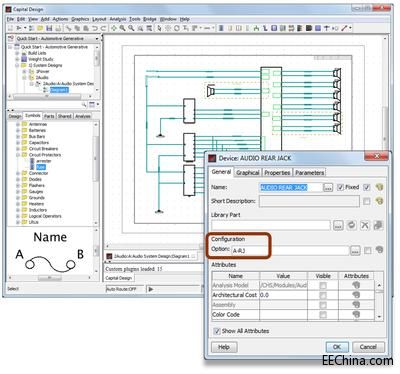
Task: Toggle the Fixed checkbox
Action: pos(340,187)
